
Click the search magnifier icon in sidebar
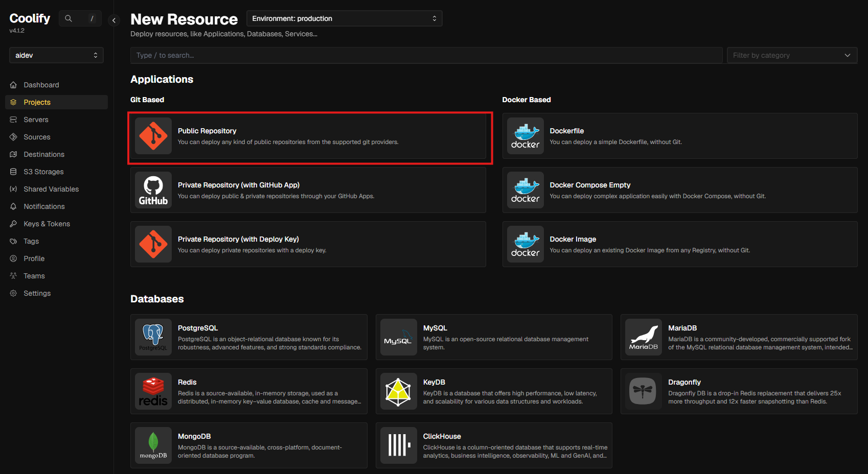pos(68,18)
